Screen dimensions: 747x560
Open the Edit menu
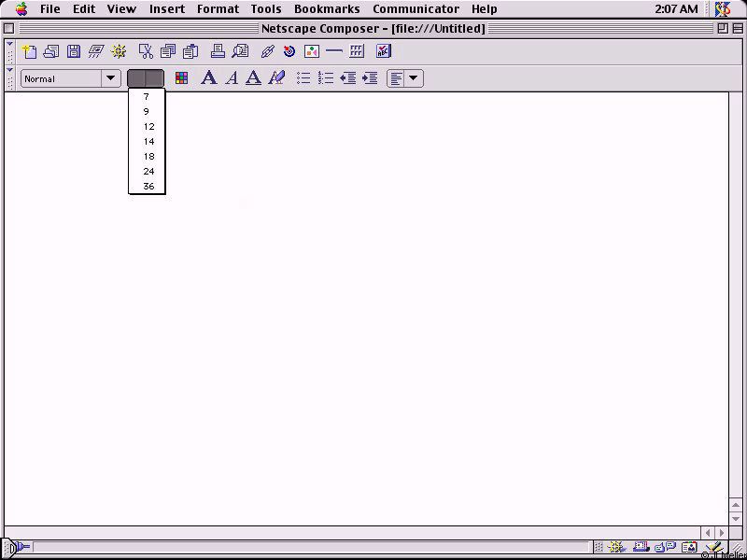(84, 9)
